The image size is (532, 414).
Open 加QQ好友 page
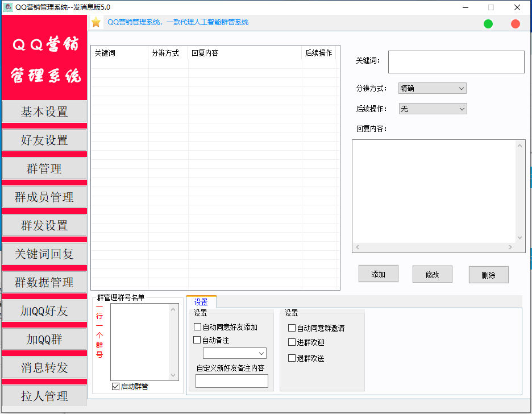tap(44, 311)
